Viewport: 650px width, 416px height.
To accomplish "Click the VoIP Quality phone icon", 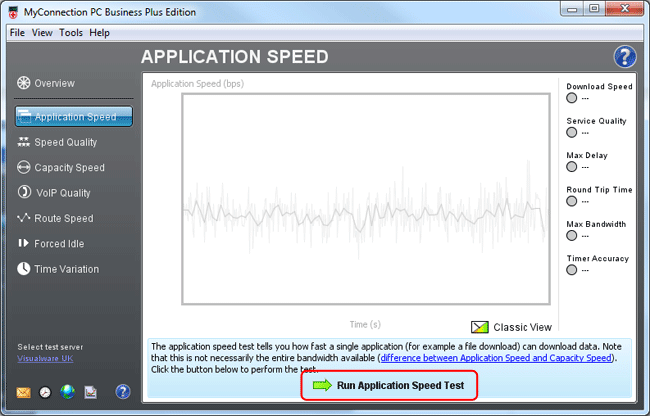I will pyautogui.click(x=24, y=192).
